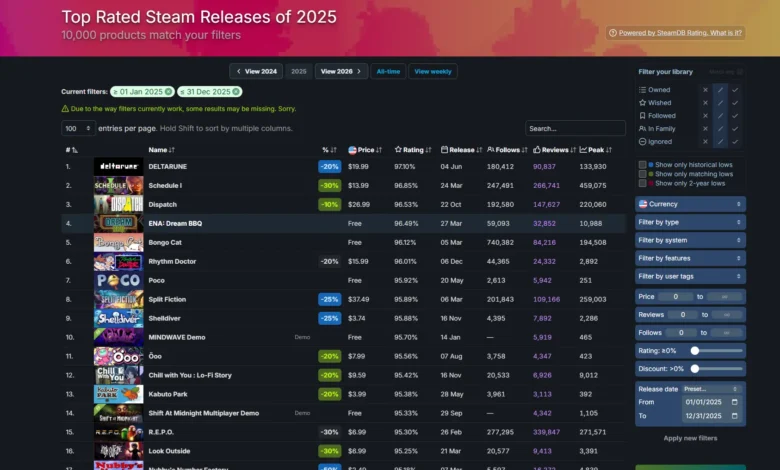Select the 2025 tab
The width and height of the screenshot is (780, 470).
tap(298, 71)
